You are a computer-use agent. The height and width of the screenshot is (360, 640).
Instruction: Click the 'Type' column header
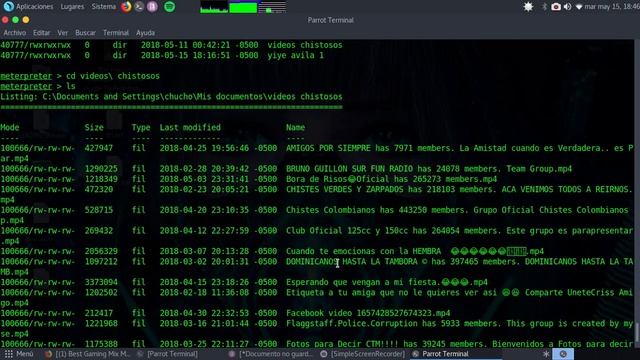(x=141, y=127)
